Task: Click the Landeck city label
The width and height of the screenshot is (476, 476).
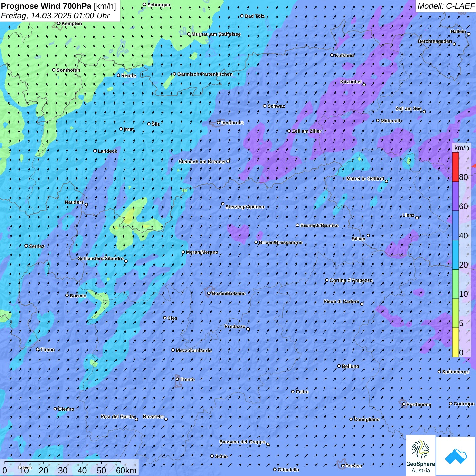Action: point(107,151)
